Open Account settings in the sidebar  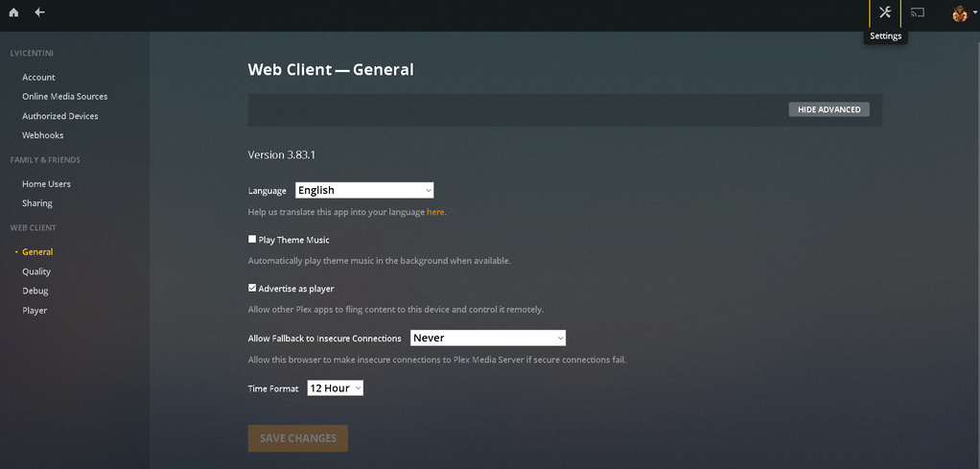38,77
